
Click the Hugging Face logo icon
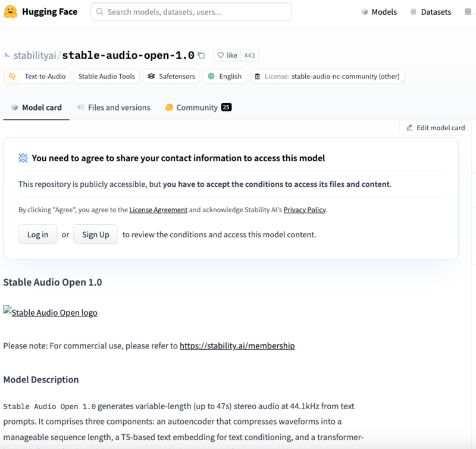click(x=10, y=12)
